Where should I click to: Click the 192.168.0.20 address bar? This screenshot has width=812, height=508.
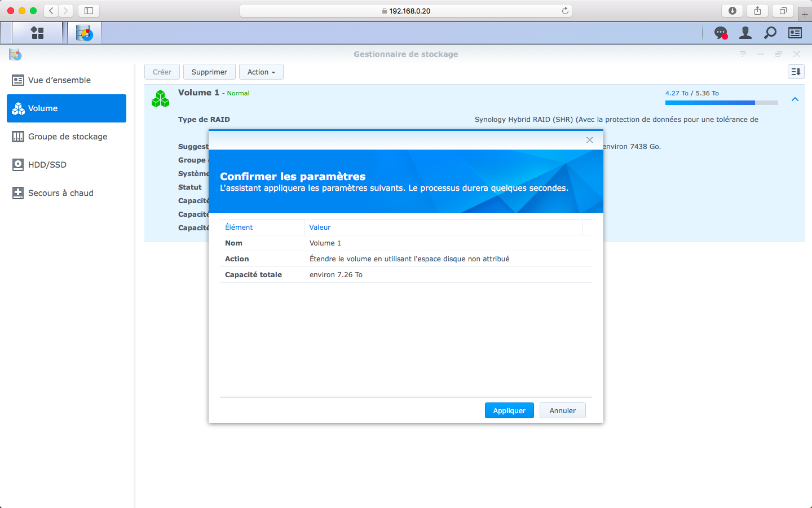[406, 11]
